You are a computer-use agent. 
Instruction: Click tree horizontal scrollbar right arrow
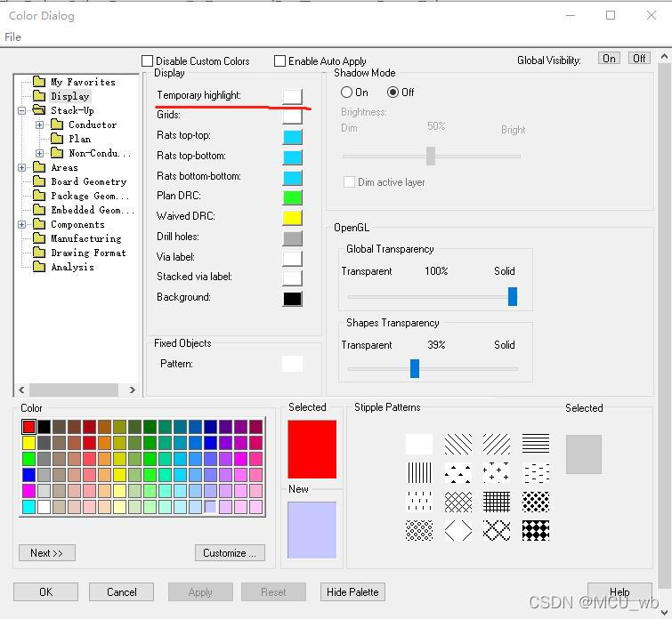tap(133, 390)
